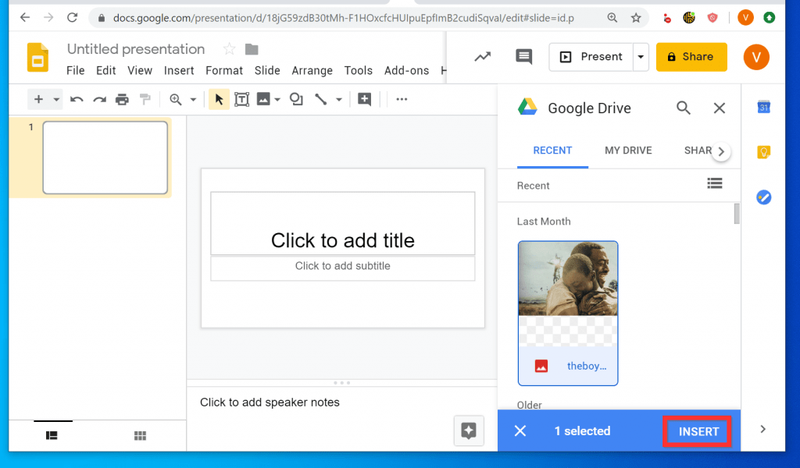Viewport: 800px width, 468px height.
Task: Click the zoom magnifier tool
Action: click(176, 99)
